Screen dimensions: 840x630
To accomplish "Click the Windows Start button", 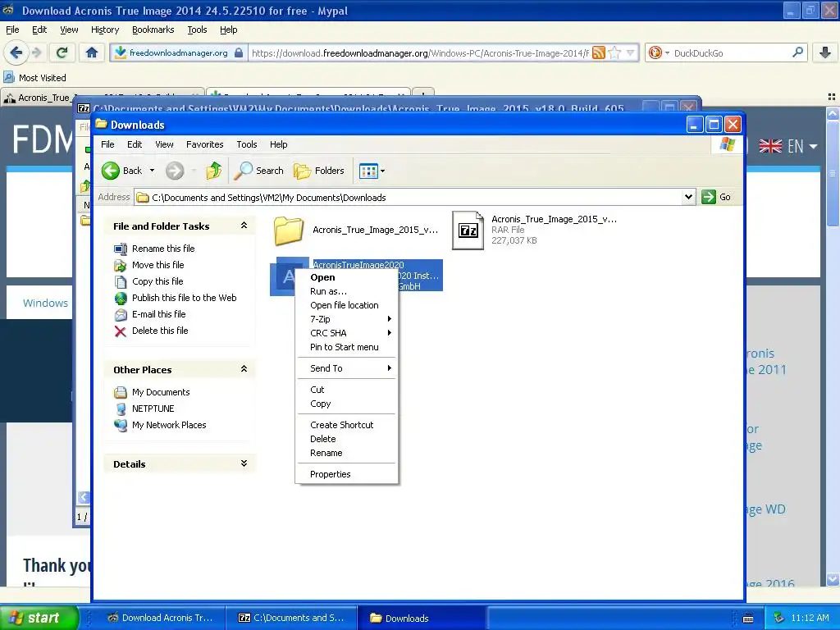I will point(38,618).
